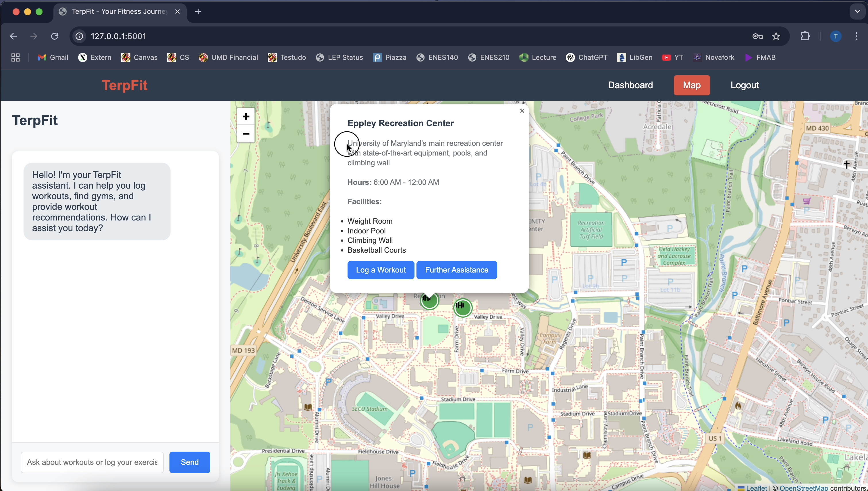Expand the tab search dropdown arrow
This screenshot has width=868, height=491.
pyautogui.click(x=857, y=11)
